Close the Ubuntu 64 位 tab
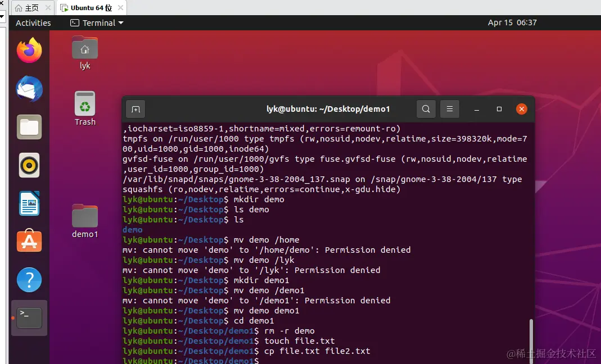Screen dimensions: 601x364 (x=120, y=8)
